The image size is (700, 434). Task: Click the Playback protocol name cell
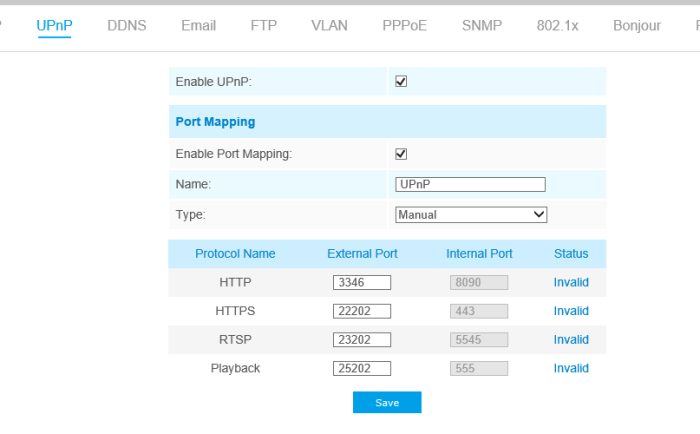[235, 368]
